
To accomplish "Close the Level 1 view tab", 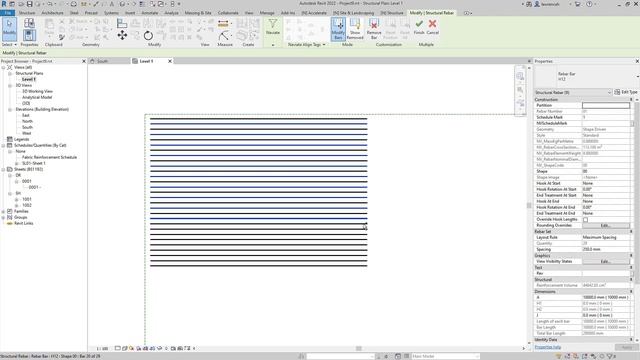I will coord(170,61).
